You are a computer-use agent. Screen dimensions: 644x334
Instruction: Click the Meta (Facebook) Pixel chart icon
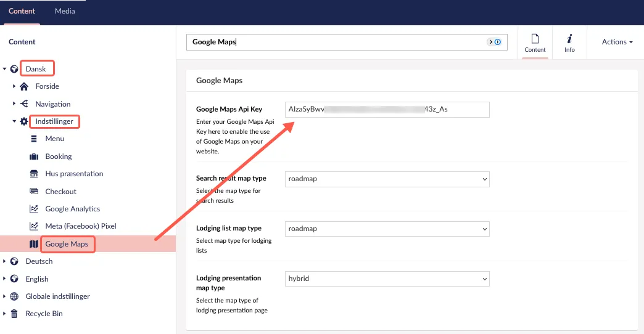coord(34,226)
